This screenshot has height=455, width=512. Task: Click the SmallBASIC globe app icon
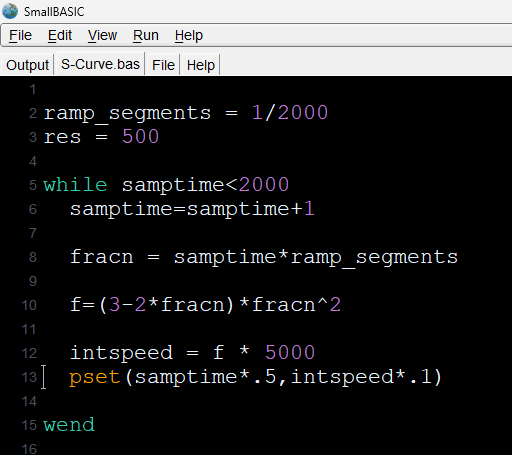[x=10, y=11]
